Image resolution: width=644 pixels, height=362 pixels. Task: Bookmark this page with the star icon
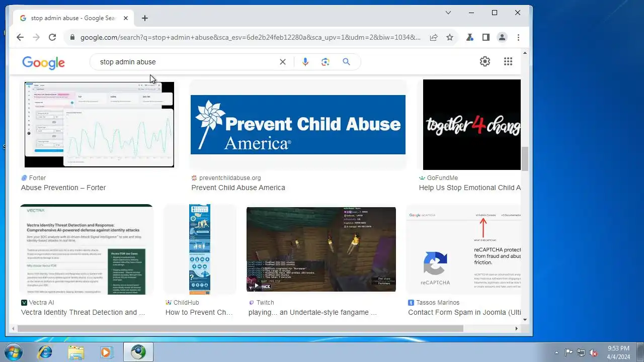point(450,37)
